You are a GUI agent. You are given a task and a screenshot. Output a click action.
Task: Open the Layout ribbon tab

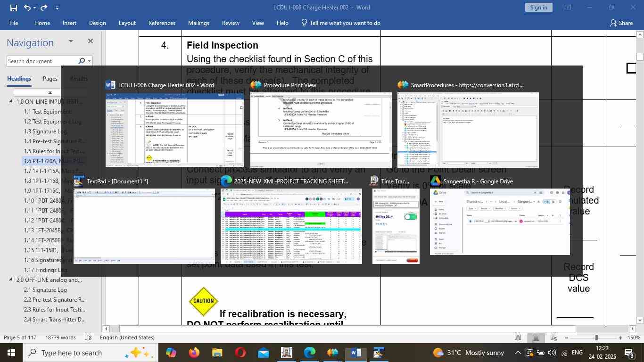point(127,23)
